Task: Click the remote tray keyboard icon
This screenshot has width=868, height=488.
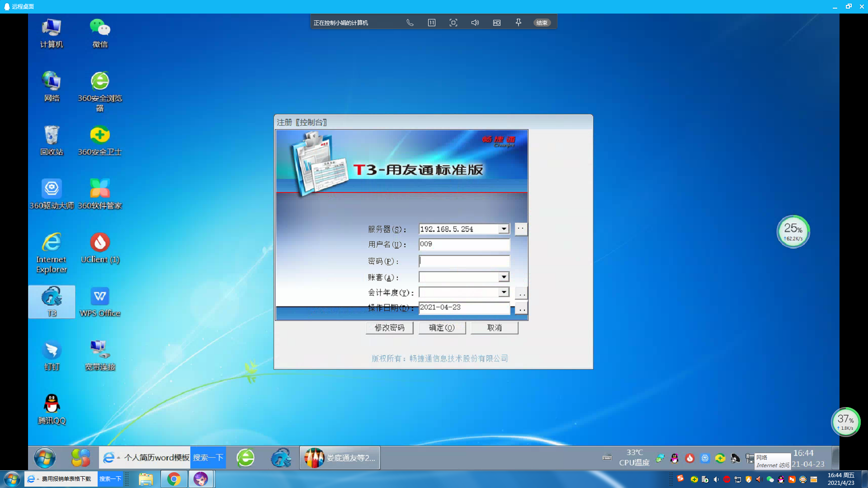Action: point(607,458)
